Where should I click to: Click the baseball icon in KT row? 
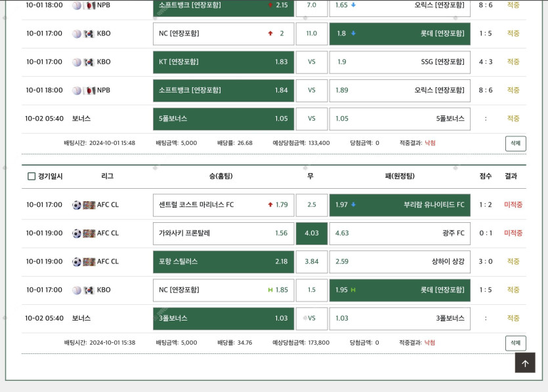pos(77,62)
